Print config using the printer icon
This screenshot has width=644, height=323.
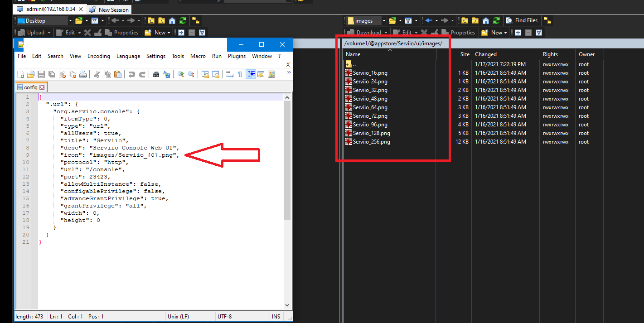(x=82, y=74)
